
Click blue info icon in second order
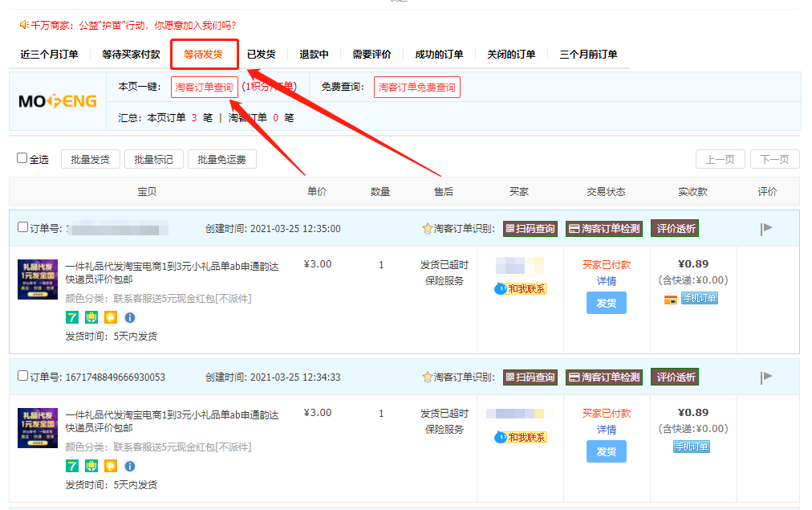[x=130, y=466]
